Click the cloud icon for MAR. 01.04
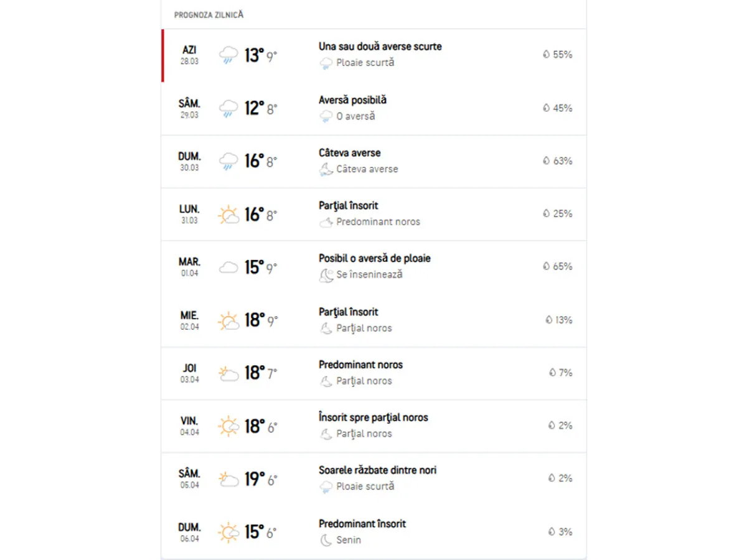747x560 pixels. (228, 268)
